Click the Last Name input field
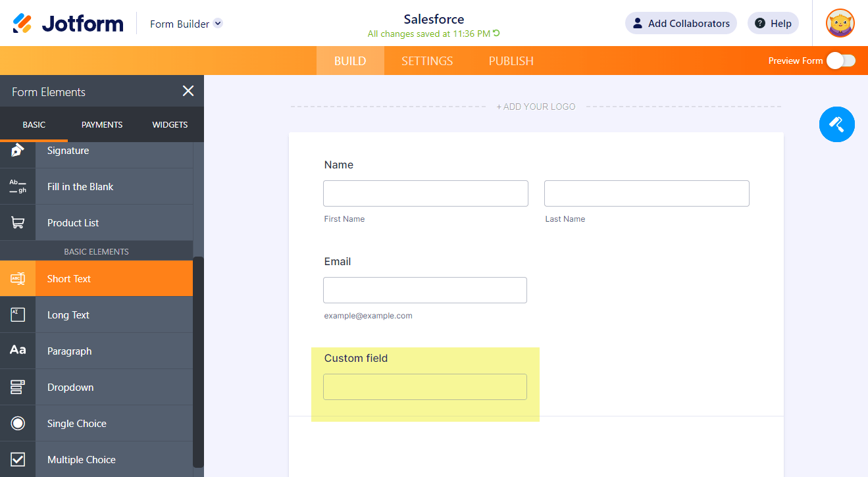The image size is (868, 477). 647,193
